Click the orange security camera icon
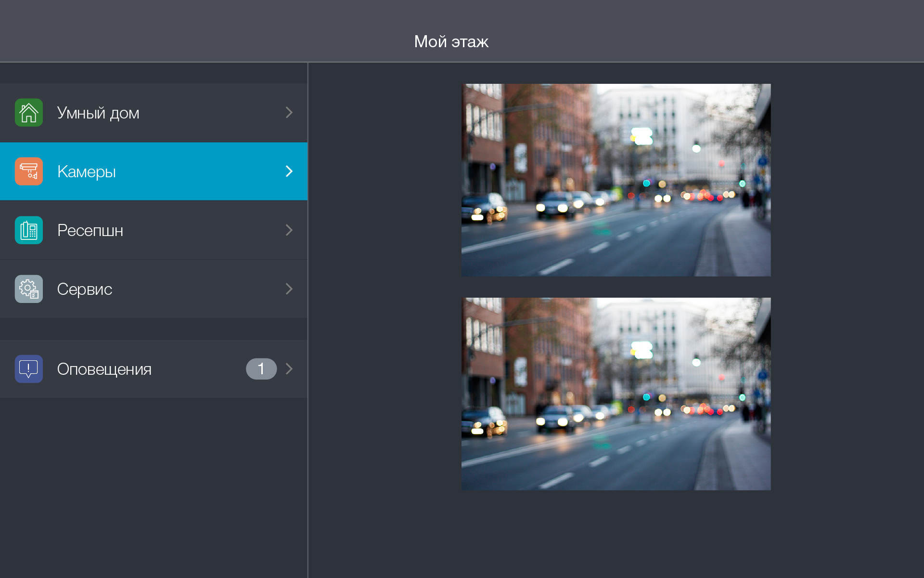The height and width of the screenshot is (578, 924). pyautogui.click(x=29, y=171)
